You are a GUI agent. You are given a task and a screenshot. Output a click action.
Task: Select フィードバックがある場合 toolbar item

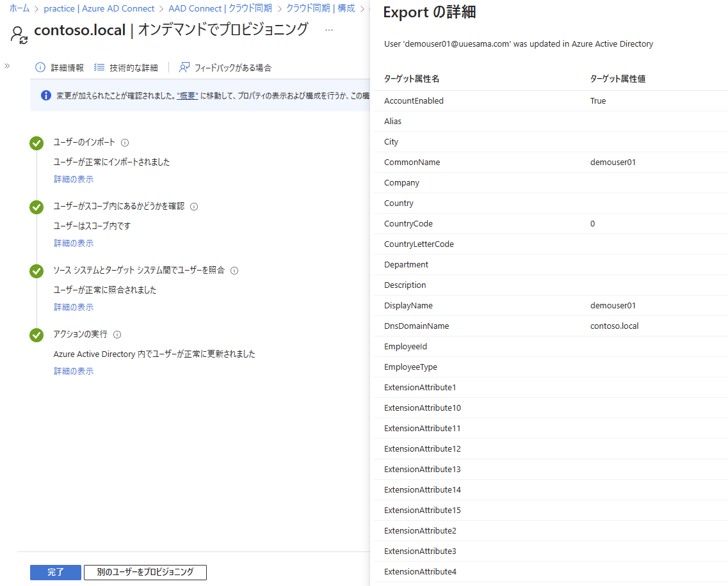coord(225,68)
